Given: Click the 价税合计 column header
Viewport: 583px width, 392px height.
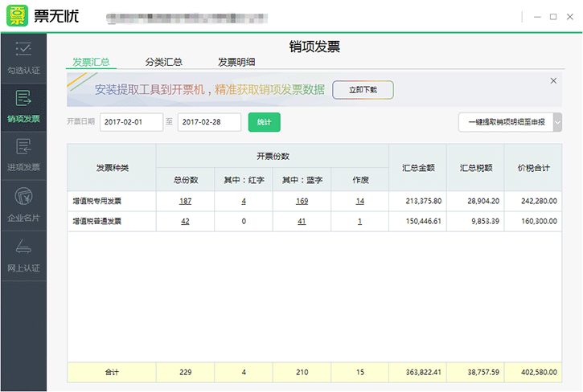Looking at the screenshot, I should (534, 168).
